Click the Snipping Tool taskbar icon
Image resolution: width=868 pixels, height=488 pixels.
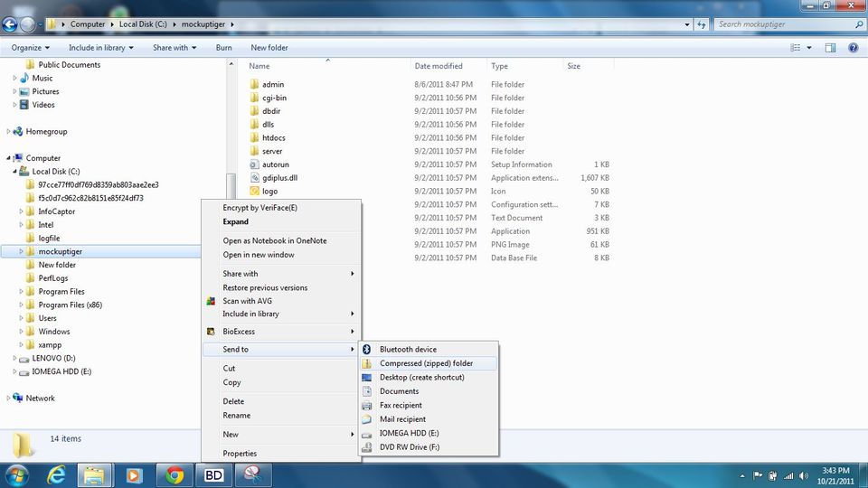(x=253, y=475)
